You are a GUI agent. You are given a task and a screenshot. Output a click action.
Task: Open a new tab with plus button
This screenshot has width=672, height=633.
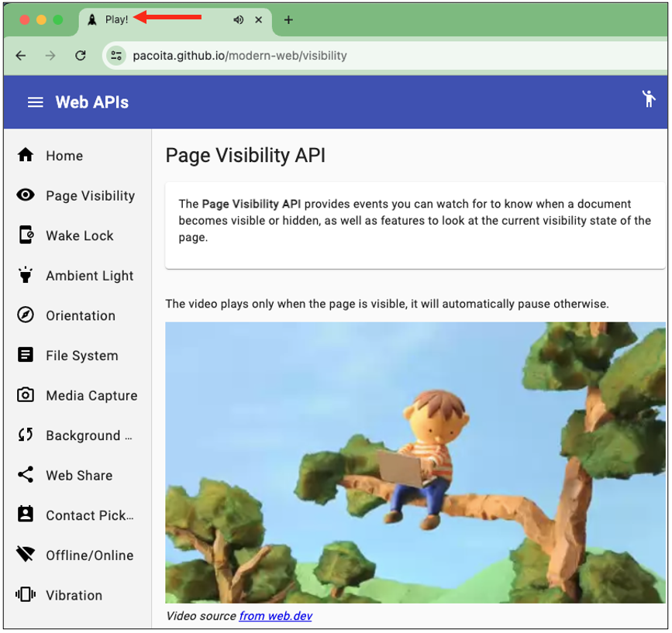pyautogui.click(x=288, y=19)
